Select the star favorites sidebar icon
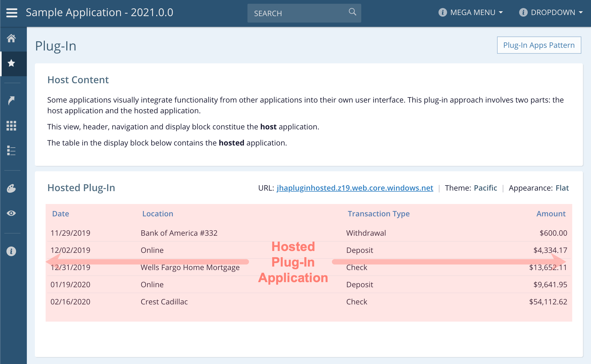The image size is (591, 364). pyautogui.click(x=11, y=63)
